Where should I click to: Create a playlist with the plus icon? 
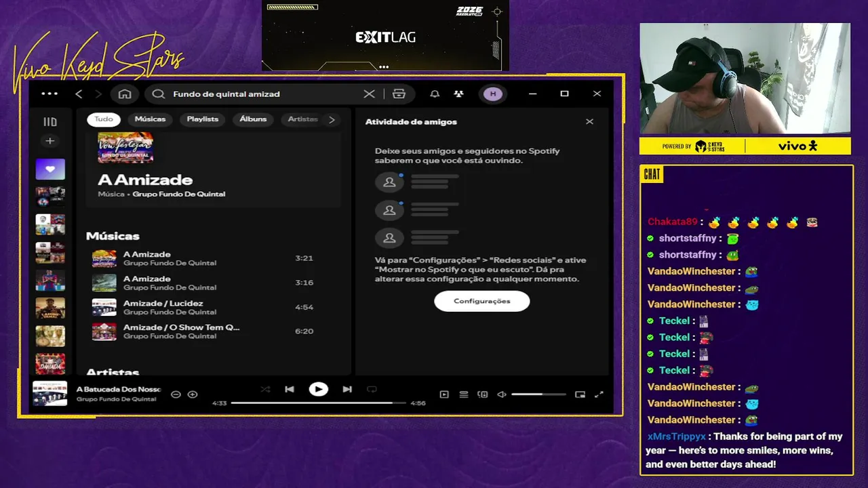[50, 141]
